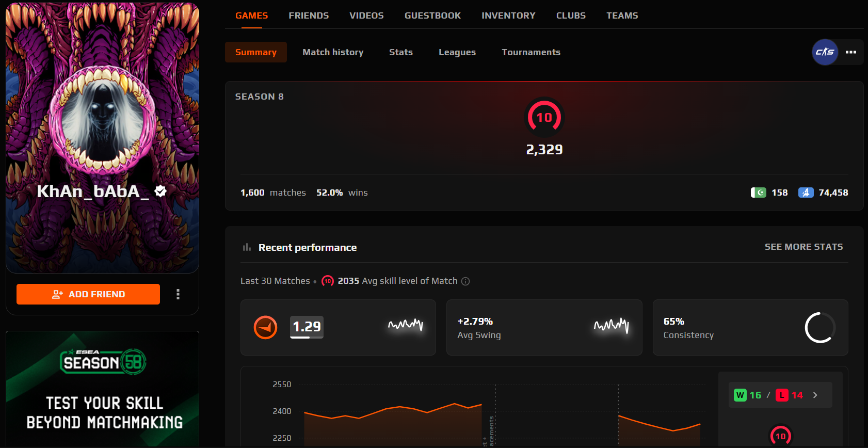Switch to the Leagues sub-tab
Image resolution: width=868 pixels, height=448 pixels.
click(457, 52)
